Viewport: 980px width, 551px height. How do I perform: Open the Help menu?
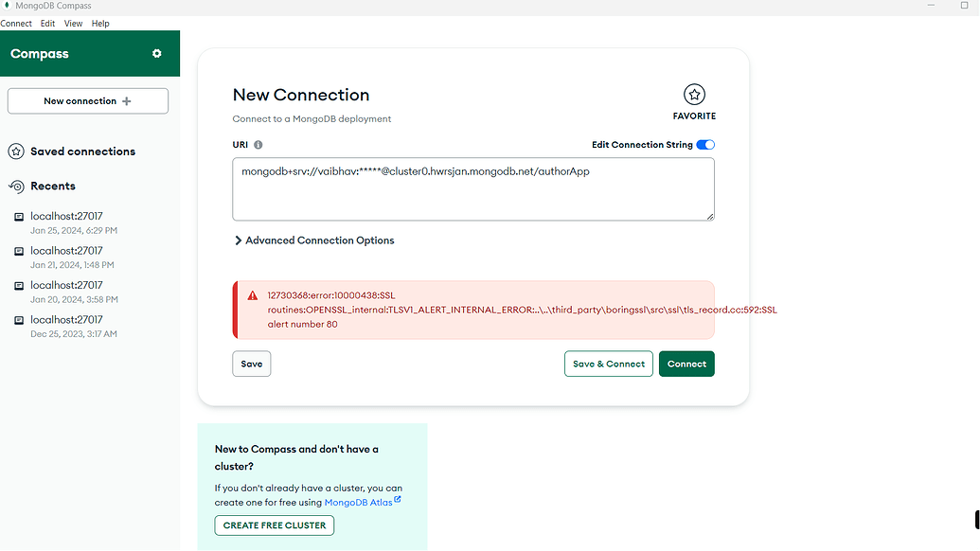pos(99,23)
